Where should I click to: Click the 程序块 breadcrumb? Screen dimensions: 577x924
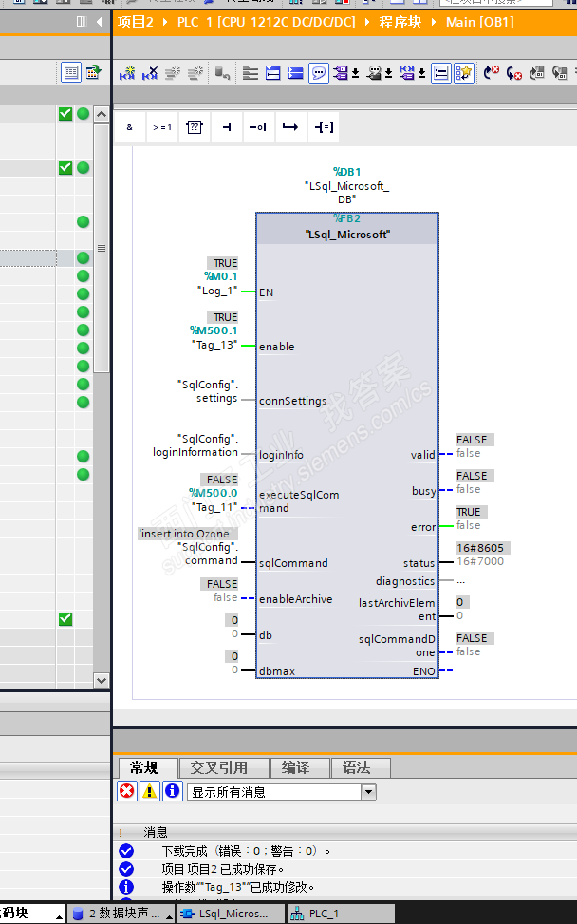coord(400,23)
